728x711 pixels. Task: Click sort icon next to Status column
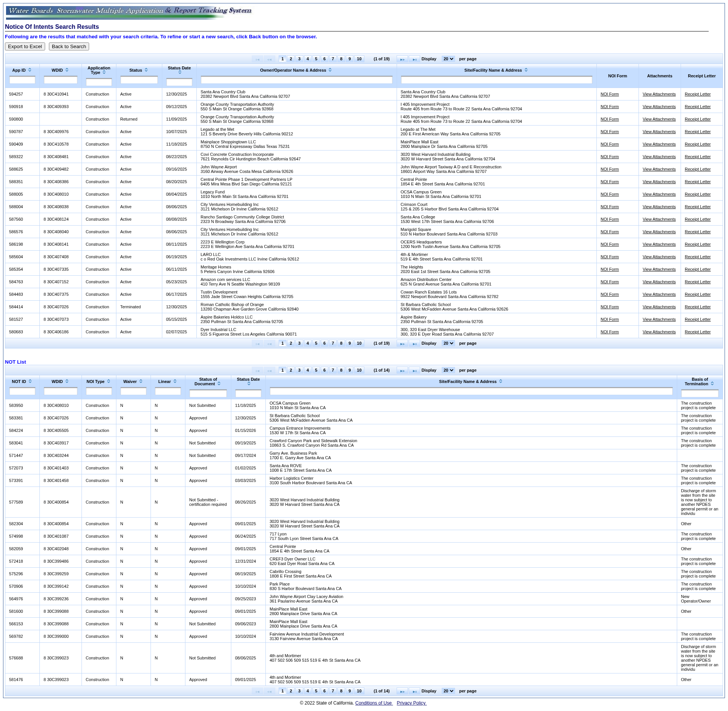click(146, 70)
